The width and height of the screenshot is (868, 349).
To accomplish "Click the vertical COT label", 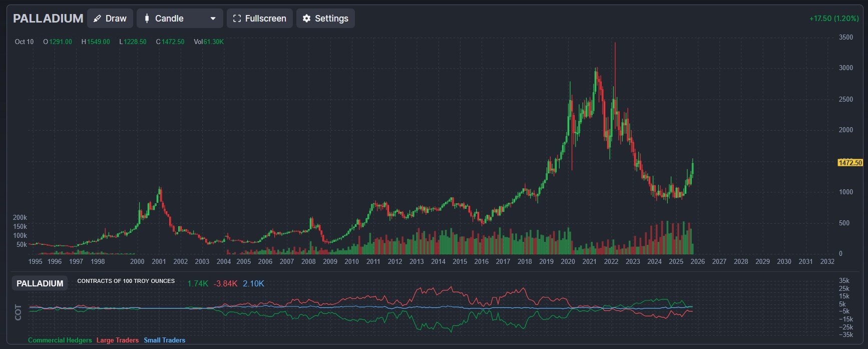I will [19, 312].
